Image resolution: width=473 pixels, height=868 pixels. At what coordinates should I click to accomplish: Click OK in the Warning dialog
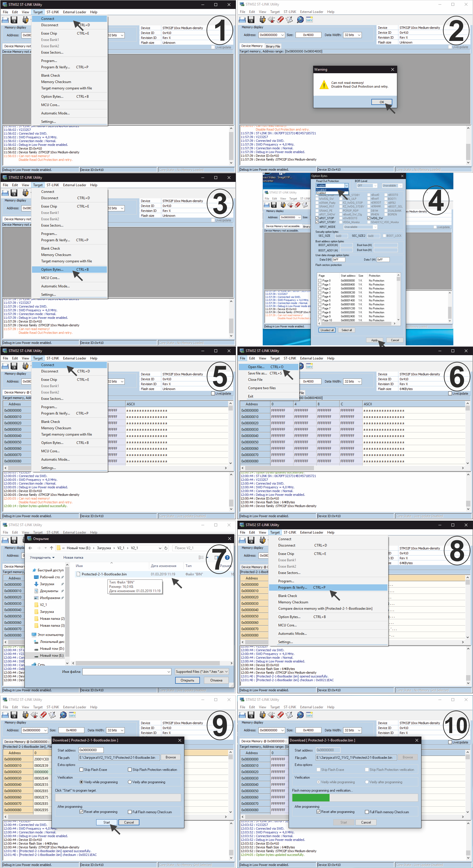coord(382,102)
